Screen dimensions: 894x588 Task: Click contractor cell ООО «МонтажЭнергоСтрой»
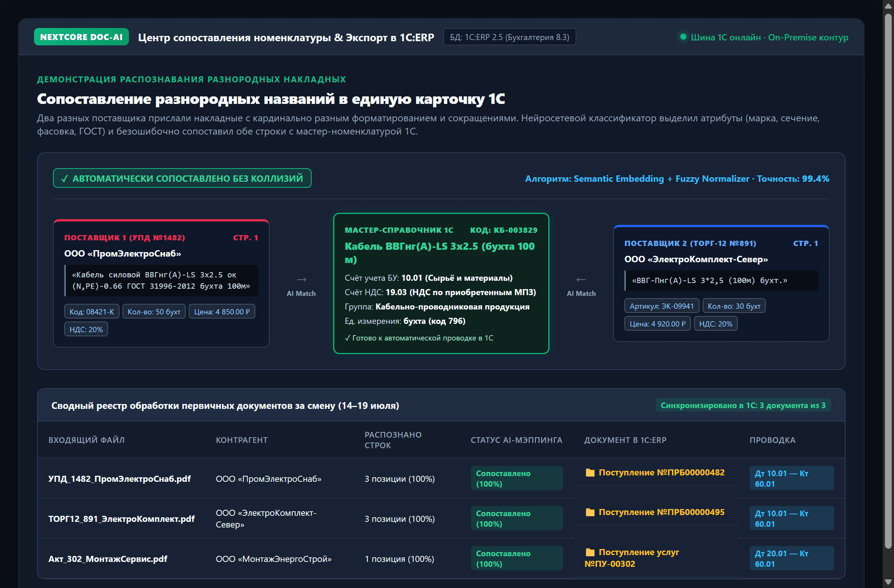[273, 559]
